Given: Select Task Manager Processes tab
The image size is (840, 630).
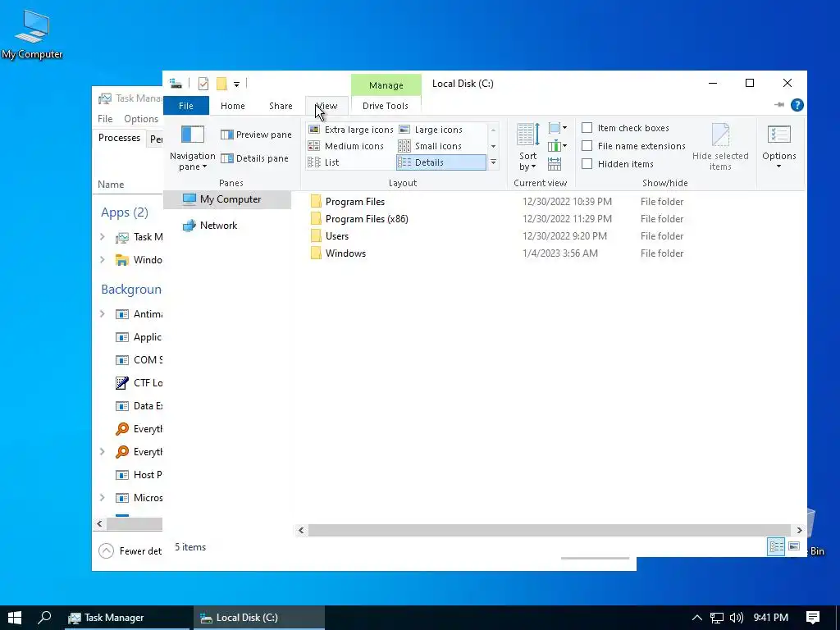Looking at the screenshot, I should (x=119, y=138).
